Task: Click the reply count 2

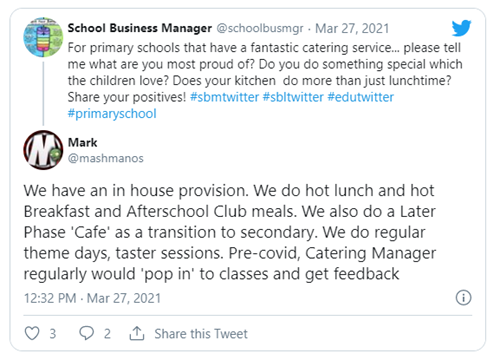Action: tap(107, 333)
